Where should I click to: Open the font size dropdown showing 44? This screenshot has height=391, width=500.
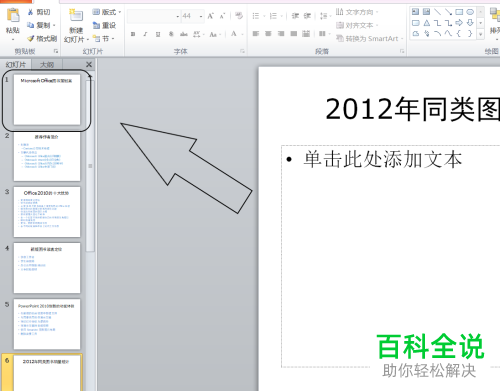pyautogui.click(x=201, y=16)
